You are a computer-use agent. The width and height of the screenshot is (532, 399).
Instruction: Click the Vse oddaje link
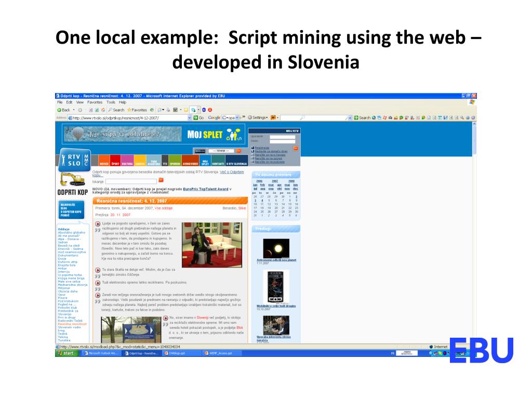164,208
